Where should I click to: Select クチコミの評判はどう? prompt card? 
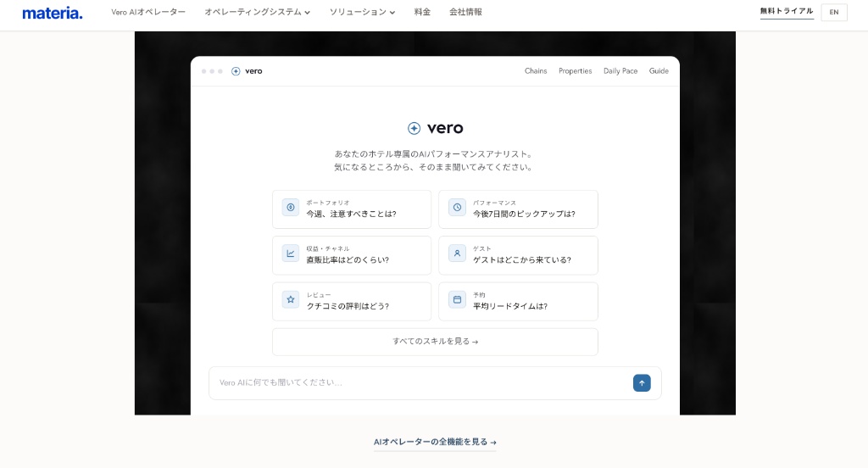(x=352, y=302)
